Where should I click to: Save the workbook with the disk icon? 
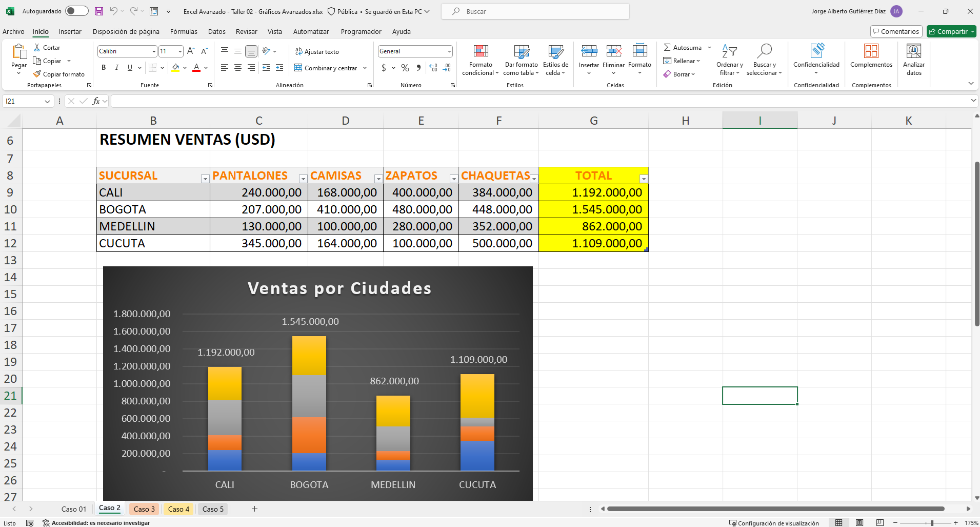click(99, 11)
